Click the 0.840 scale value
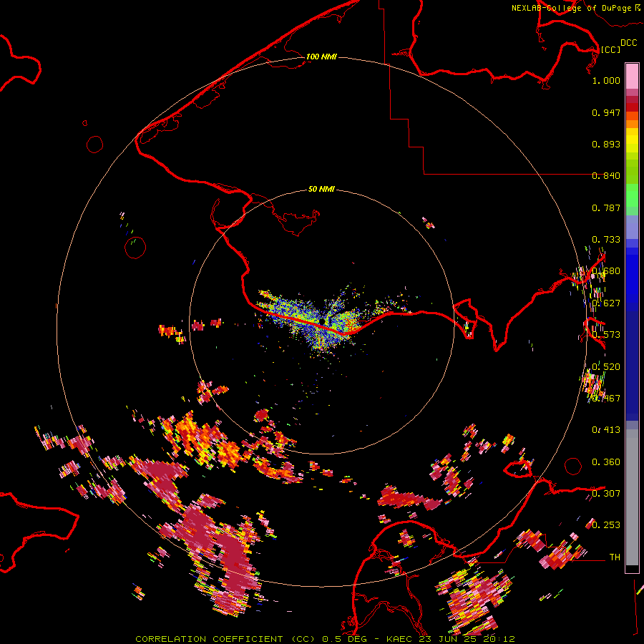Viewport: 644px width, 644px height. tap(606, 176)
